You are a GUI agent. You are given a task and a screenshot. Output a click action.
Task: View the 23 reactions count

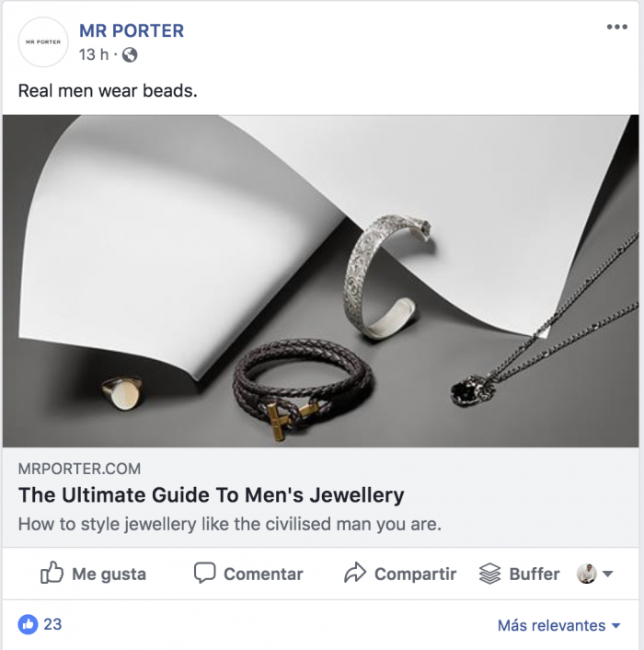(53, 624)
